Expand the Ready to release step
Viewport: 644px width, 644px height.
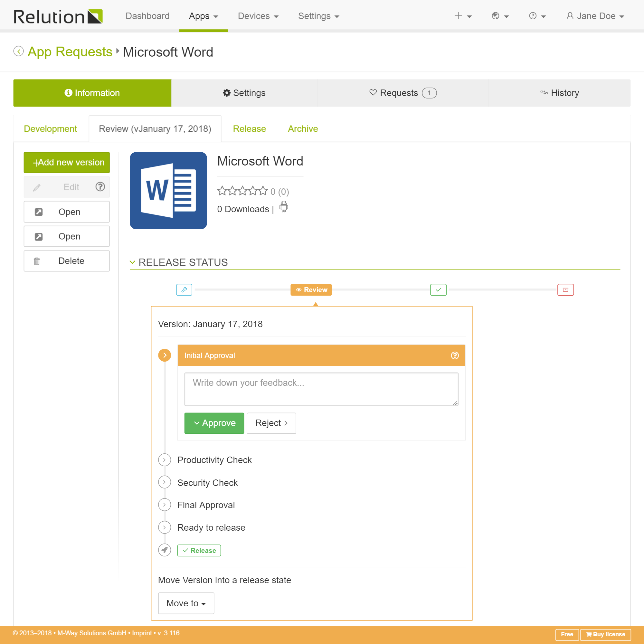(x=165, y=527)
